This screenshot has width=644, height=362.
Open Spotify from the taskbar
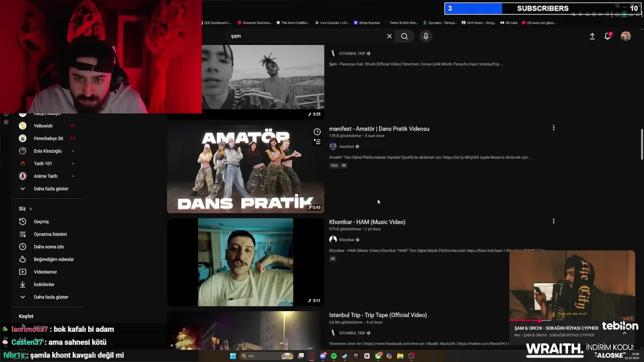click(x=334, y=356)
